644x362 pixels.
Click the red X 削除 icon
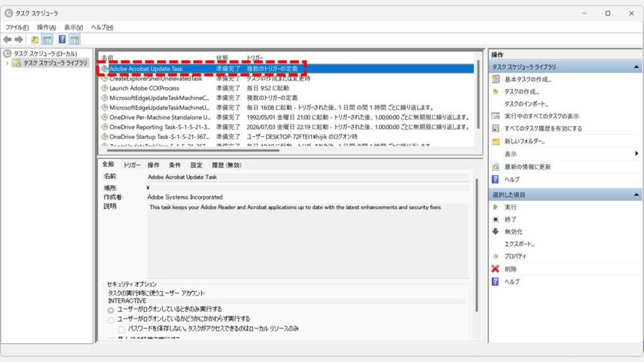pyautogui.click(x=496, y=269)
